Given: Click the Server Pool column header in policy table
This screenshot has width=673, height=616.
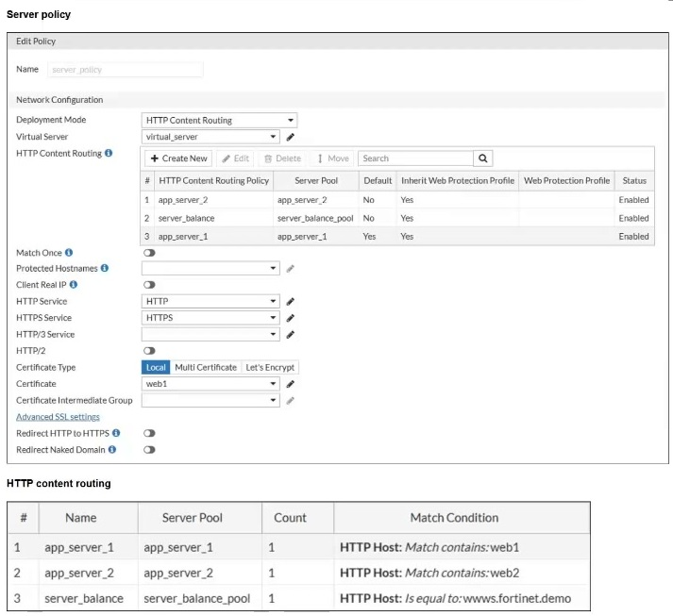Looking at the screenshot, I should (x=316, y=180).
